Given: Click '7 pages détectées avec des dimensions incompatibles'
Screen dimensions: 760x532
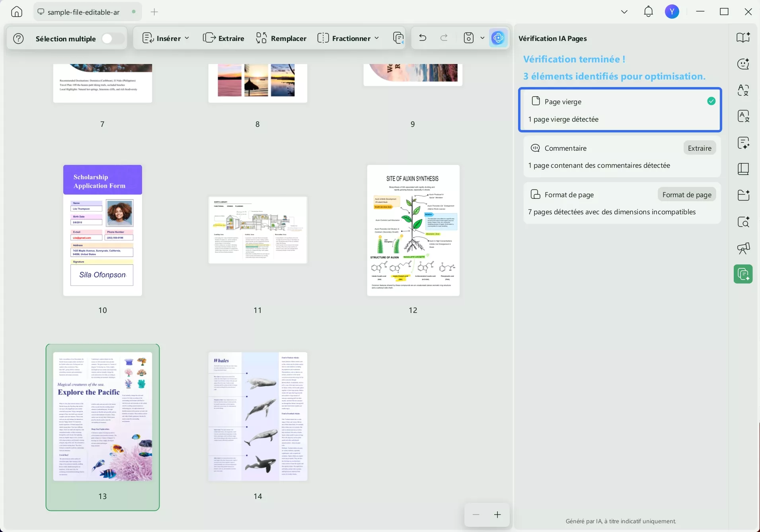Looking at the screenshot, I should [x=612, y=212].
